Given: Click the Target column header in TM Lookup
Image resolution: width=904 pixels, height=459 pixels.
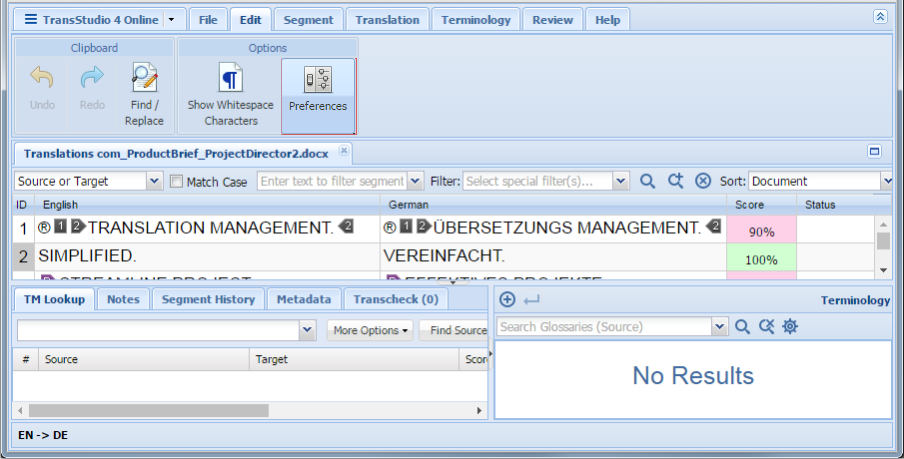Looking at the screenshot, I should pos(354,359).
